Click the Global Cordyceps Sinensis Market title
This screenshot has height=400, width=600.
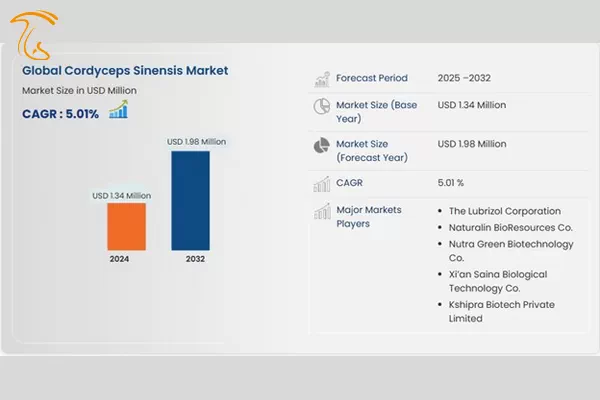pyautogui.click(x=125, y=71)
